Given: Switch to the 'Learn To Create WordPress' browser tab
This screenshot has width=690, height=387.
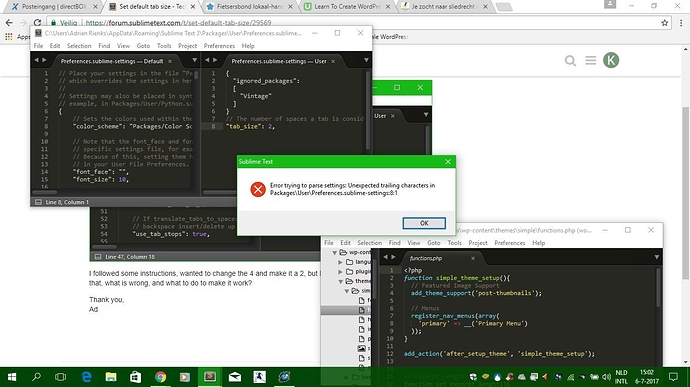Looking at the screenshot, I should pos(346,7).
